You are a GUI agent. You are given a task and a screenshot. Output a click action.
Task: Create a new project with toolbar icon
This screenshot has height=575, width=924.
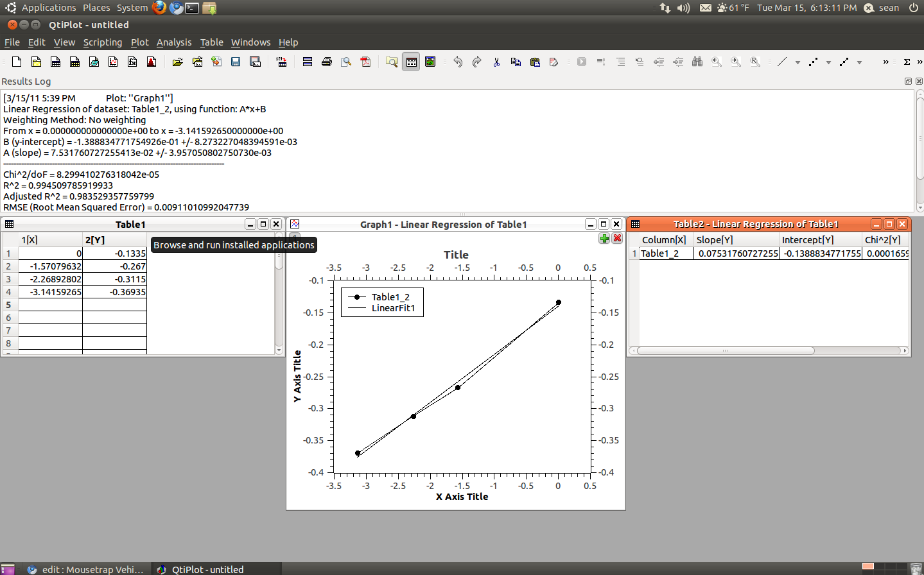pyautogui.click(x=17, y=62)
